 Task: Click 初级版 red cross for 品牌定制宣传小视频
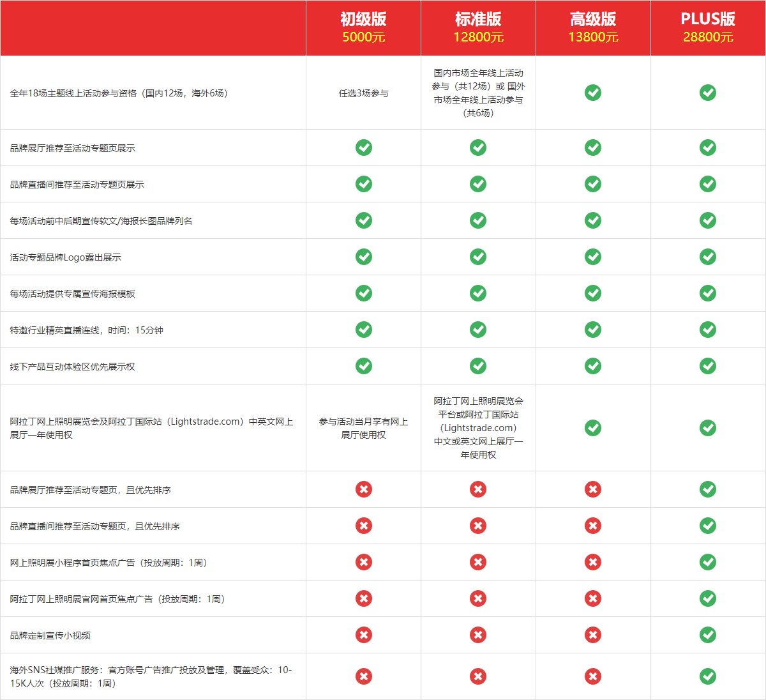point(364,635)
